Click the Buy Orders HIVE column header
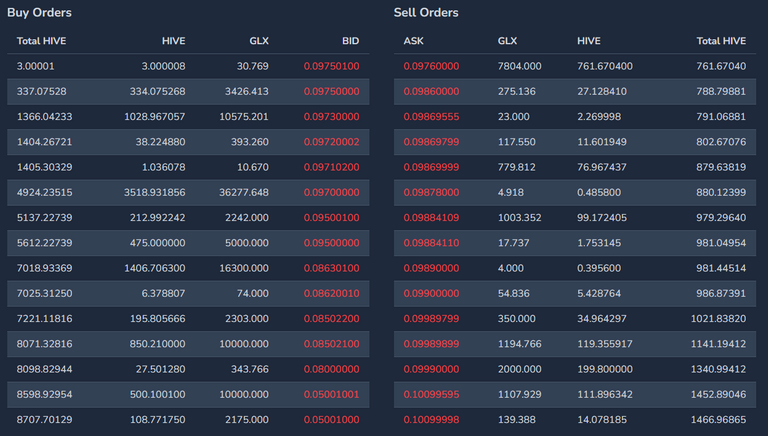Screen dimensions: 768x436 coord(174,41)
